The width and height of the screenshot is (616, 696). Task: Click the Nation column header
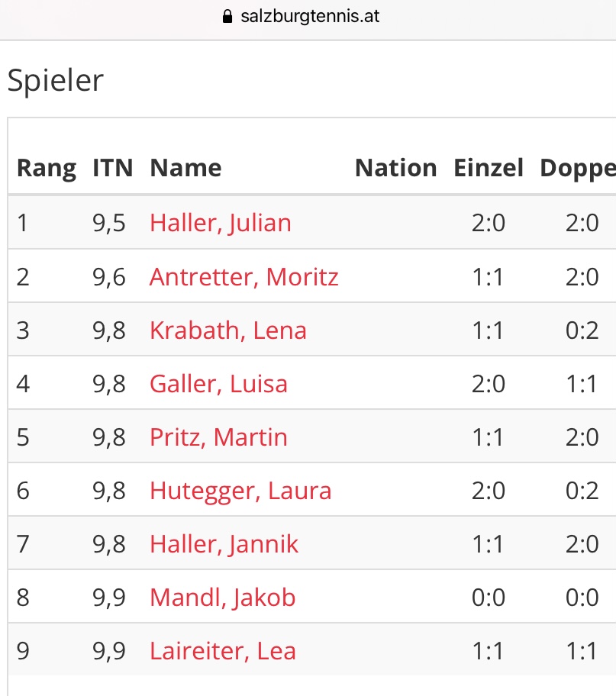(x=395, y=168)
